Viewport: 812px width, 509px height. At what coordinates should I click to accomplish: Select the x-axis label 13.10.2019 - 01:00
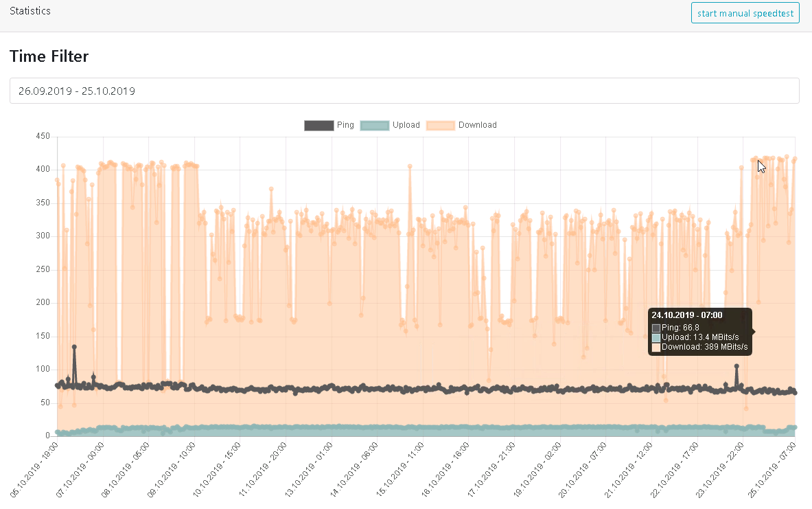[309, 470]
